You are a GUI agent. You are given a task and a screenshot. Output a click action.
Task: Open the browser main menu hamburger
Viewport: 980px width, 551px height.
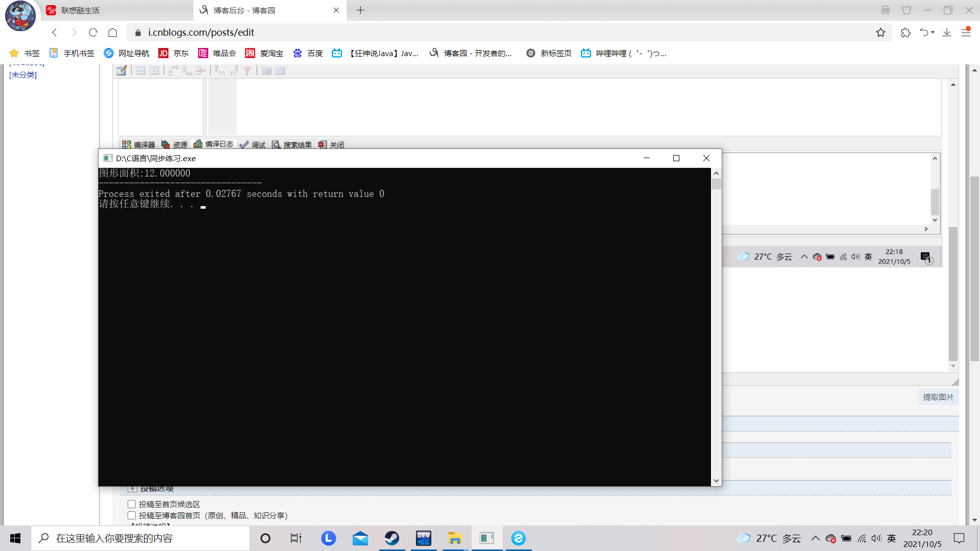click(x=966, y=33)
